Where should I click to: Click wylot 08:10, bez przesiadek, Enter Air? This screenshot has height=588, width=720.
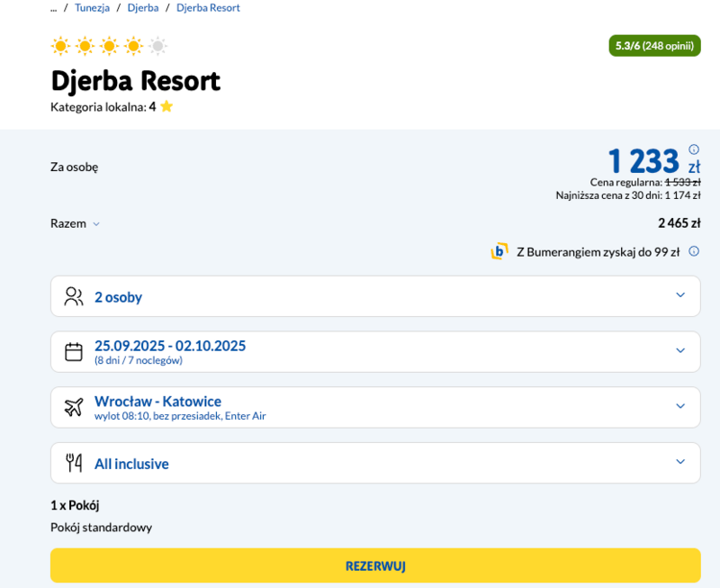tap(180, 416)
